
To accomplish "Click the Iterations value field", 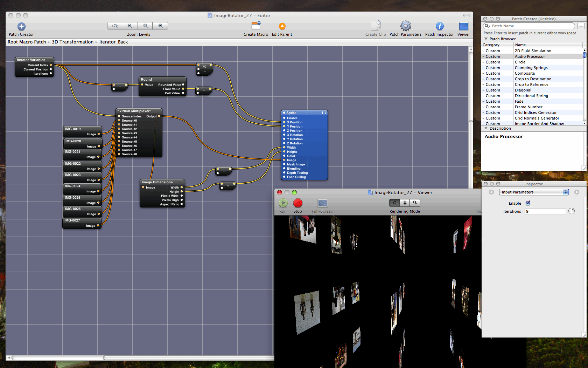I will [x=545, y=211].
